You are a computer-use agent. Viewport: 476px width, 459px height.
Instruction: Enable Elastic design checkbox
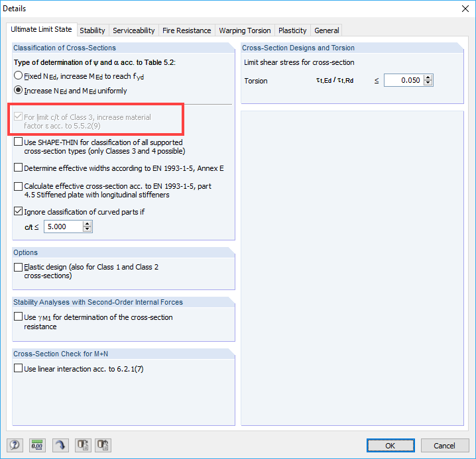[x=18, y=267]
